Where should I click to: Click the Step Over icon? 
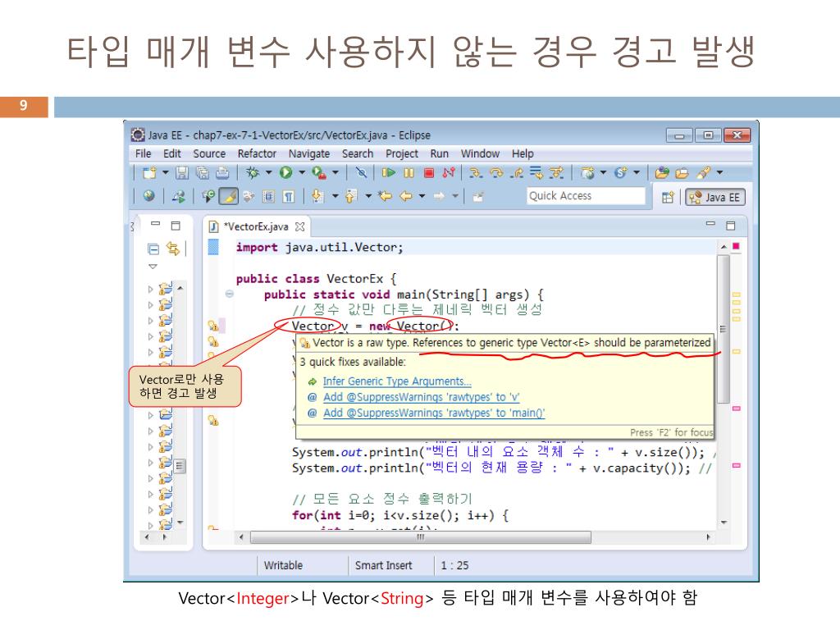(x=496, y=172)
